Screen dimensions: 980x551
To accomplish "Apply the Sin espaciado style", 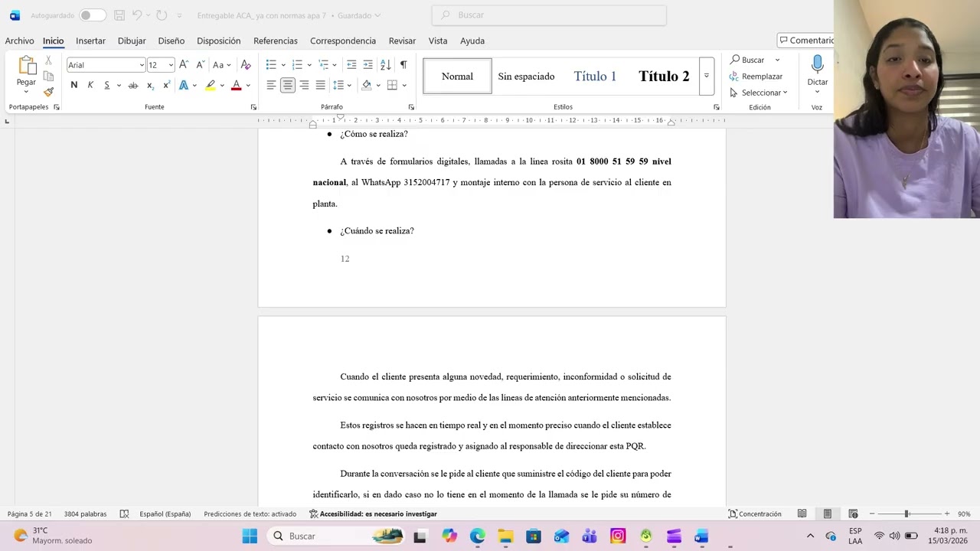I will pyautogui.click(x=526, y=76).
